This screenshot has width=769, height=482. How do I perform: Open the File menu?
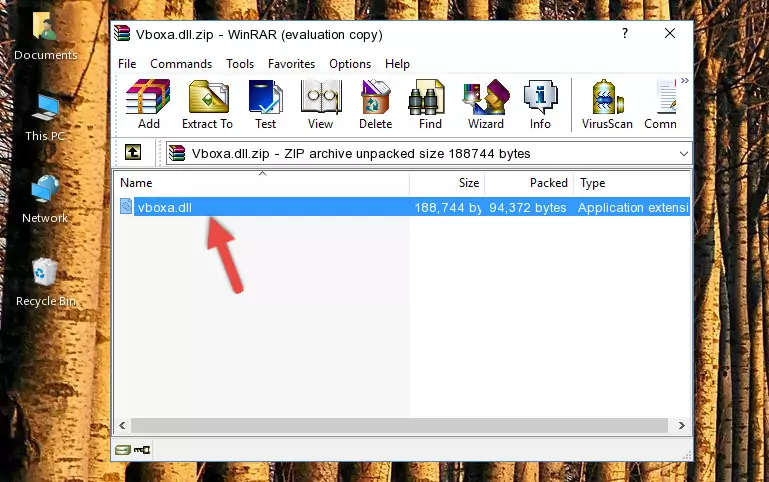127,64
